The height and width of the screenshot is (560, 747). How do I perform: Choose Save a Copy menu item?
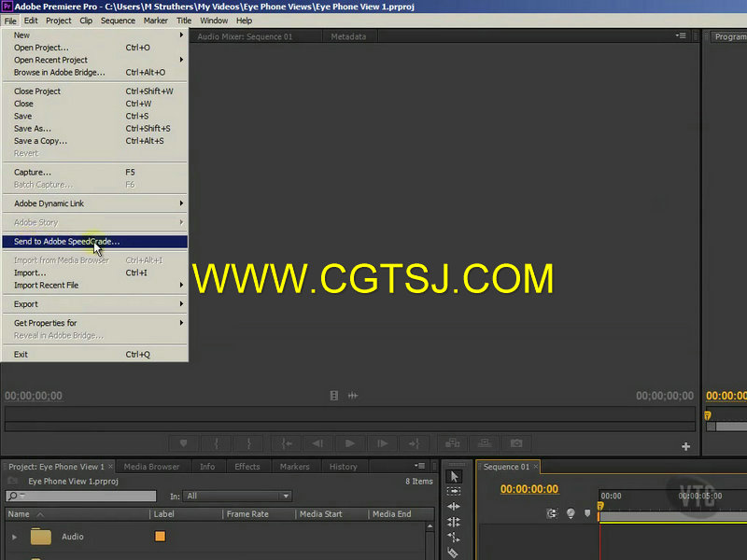tap(95, 141)
